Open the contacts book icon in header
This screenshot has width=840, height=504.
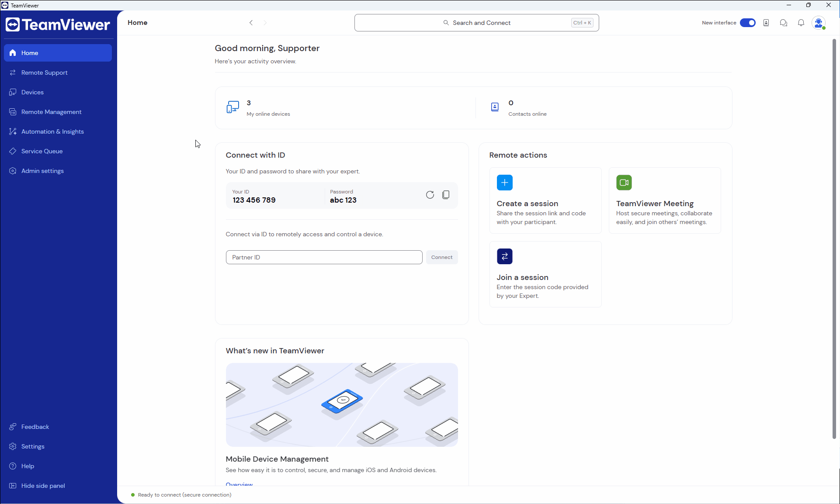[766, 23]
